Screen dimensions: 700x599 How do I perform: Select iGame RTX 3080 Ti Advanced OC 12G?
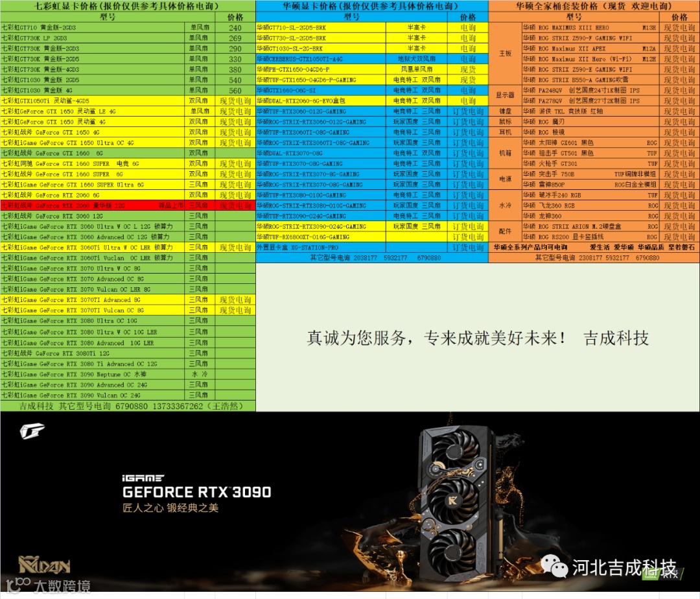[128, 364]
